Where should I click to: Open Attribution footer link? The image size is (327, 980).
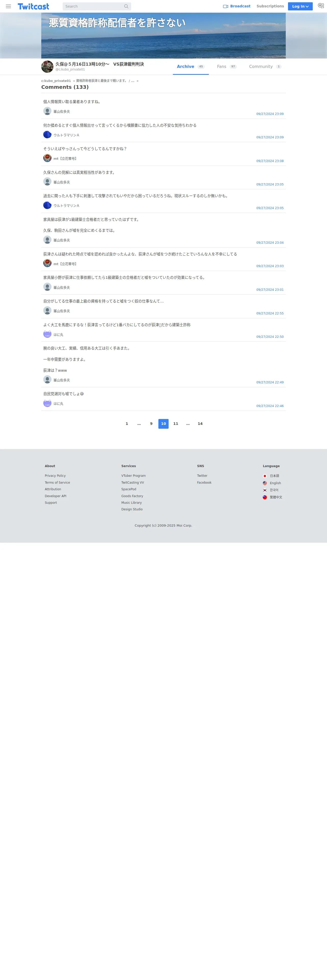pos(53,489)
